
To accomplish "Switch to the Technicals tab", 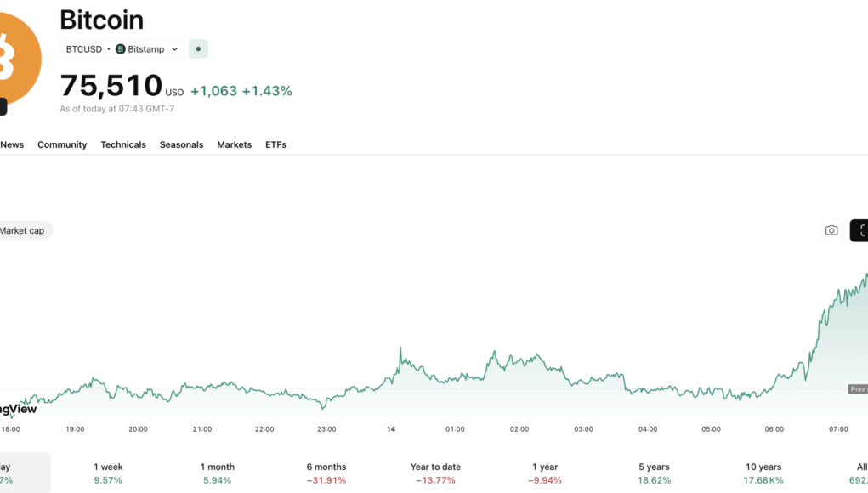I will pyautogui.click(x=123, y=144).
